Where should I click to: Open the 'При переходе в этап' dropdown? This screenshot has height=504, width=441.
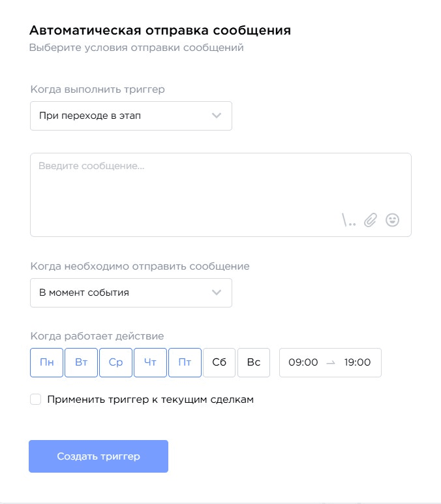130,116
